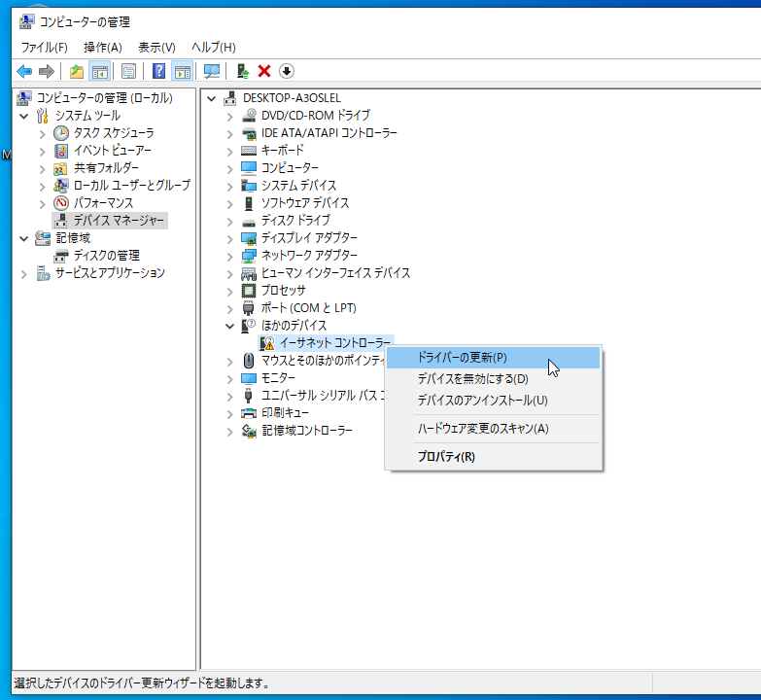Collapse the ほかのデバイス category
This screenshot has height=700, width=761.
(230, 326)
